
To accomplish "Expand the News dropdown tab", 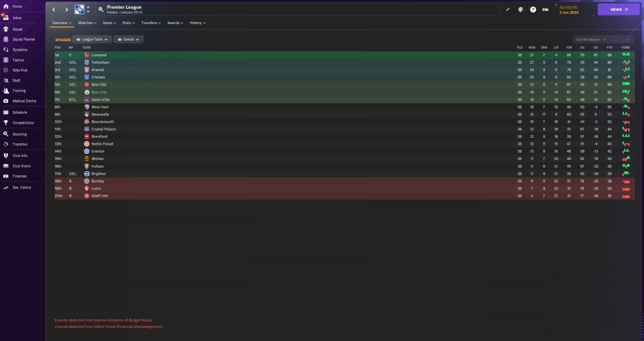I will coord(109,23).
